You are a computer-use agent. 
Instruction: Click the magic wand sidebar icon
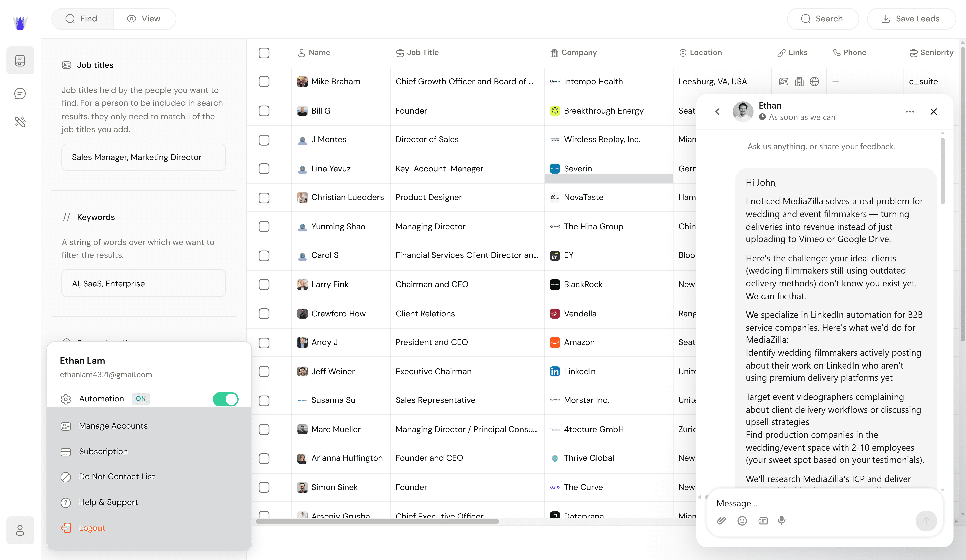pos(20,122)
